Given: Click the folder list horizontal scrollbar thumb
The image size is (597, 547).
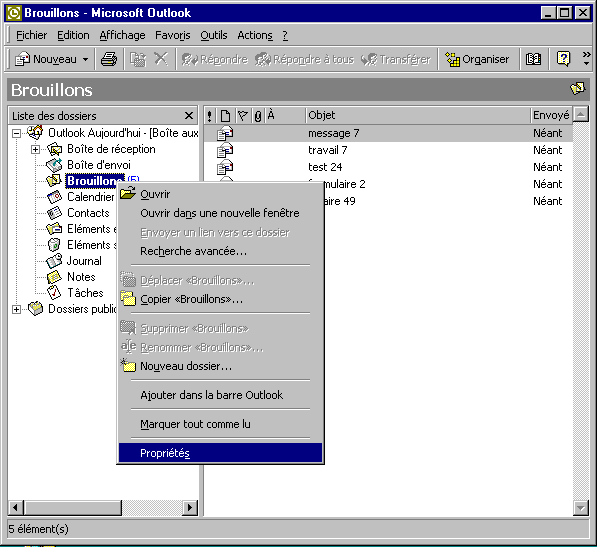Looking at the screenshot, I should (72, 507).
